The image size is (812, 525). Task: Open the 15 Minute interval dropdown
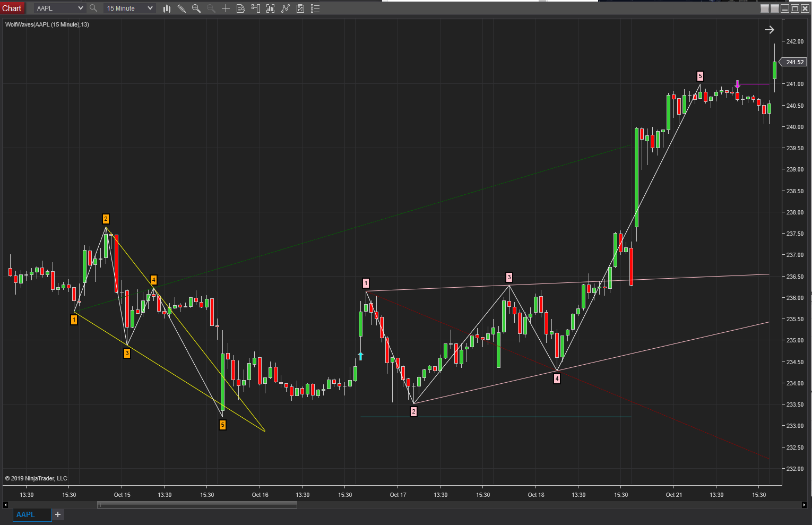pyautogui.click(x=130, y=8)
